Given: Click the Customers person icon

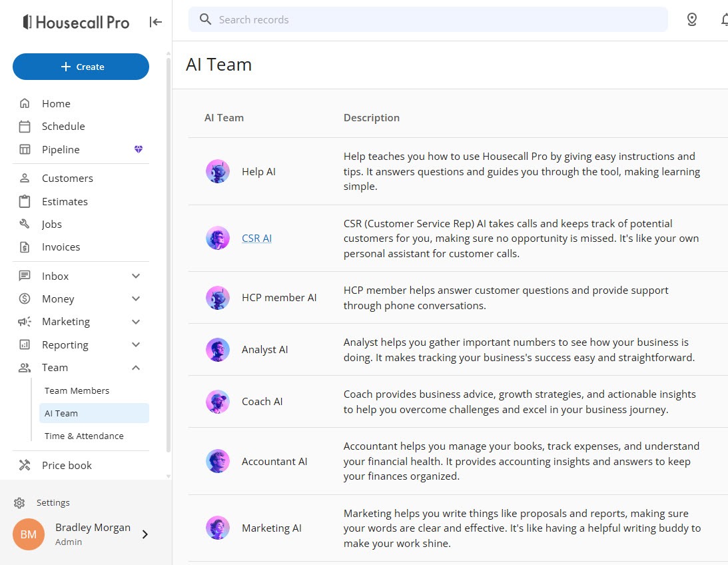Looking at the screenshot, I should click(x=25, y=179).
